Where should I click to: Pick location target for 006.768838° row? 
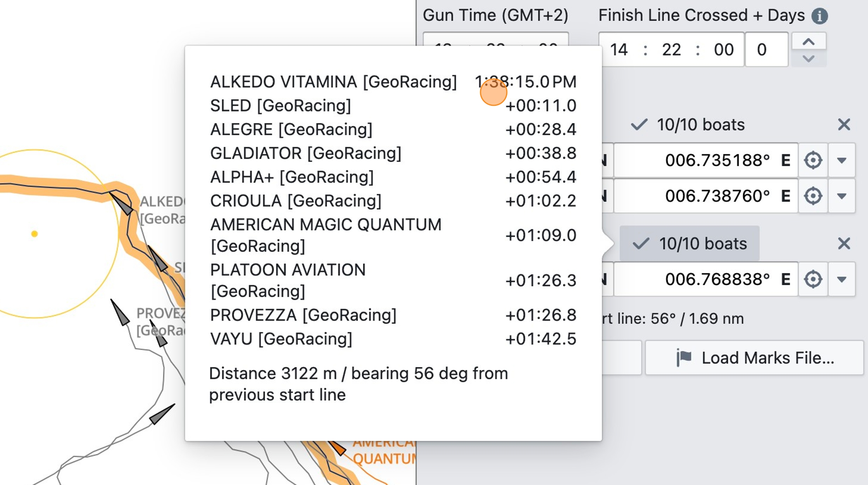point(813,279)
